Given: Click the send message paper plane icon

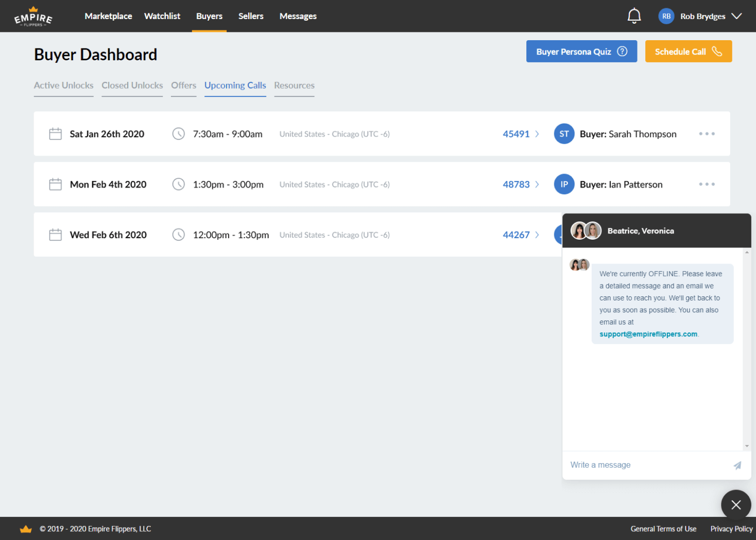Looking at the screenshot, I should click(x=737, y=465).
